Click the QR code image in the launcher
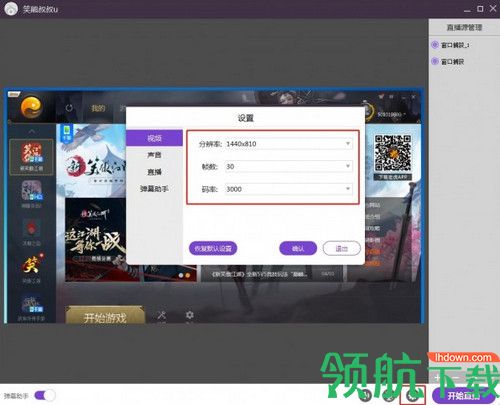 click(393, 153)
